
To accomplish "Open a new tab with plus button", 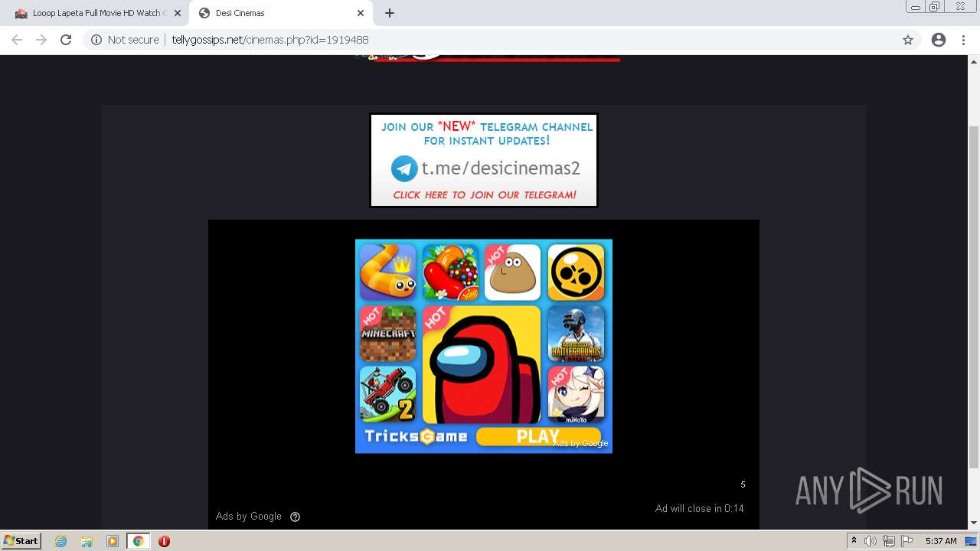I will tap(390, 13).
